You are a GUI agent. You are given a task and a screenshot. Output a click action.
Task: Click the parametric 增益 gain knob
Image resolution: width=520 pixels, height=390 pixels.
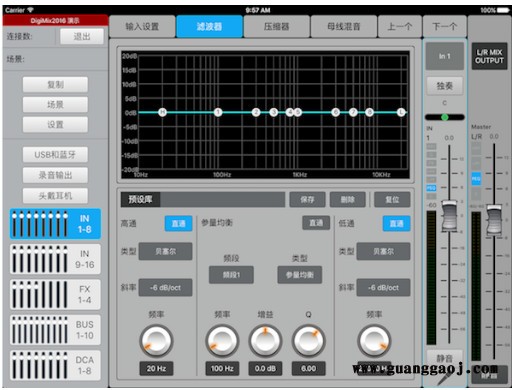tap(265, 341)
